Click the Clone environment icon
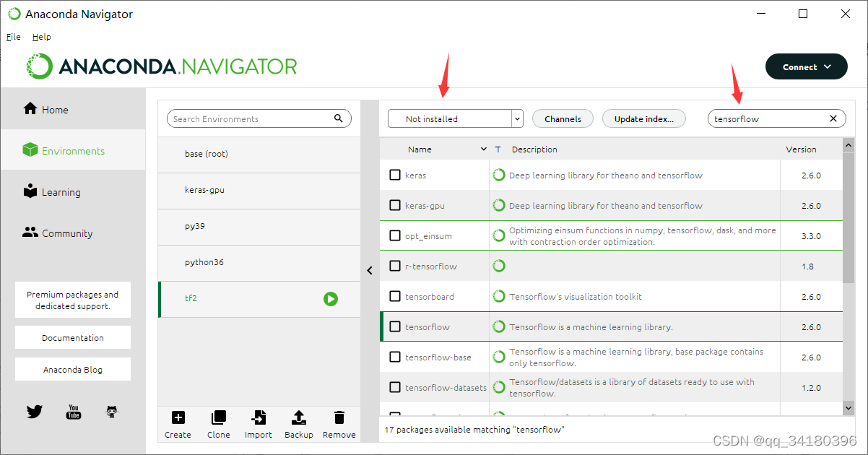The width and height of the screenshot is (868, 455). tap(218, 417)
